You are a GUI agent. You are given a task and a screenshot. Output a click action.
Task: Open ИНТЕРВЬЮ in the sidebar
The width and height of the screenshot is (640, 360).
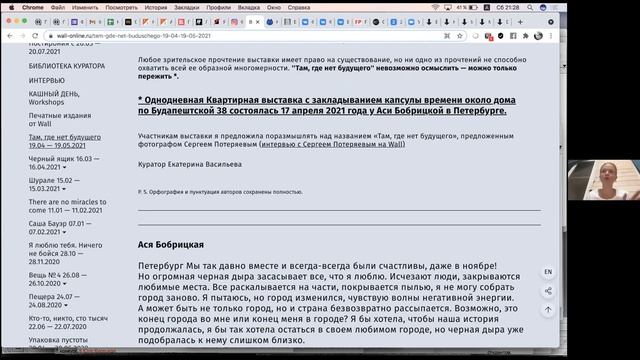point(47,80)
